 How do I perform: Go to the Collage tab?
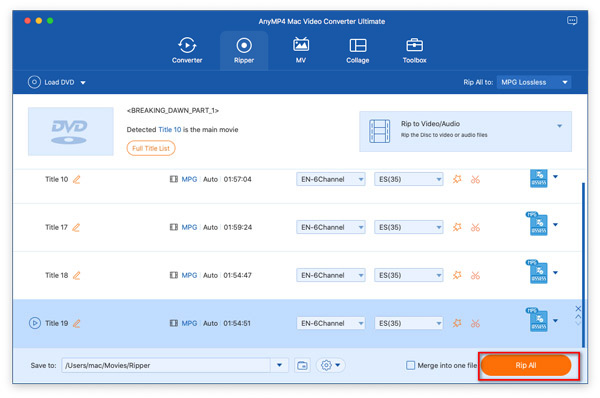point(357,50)
